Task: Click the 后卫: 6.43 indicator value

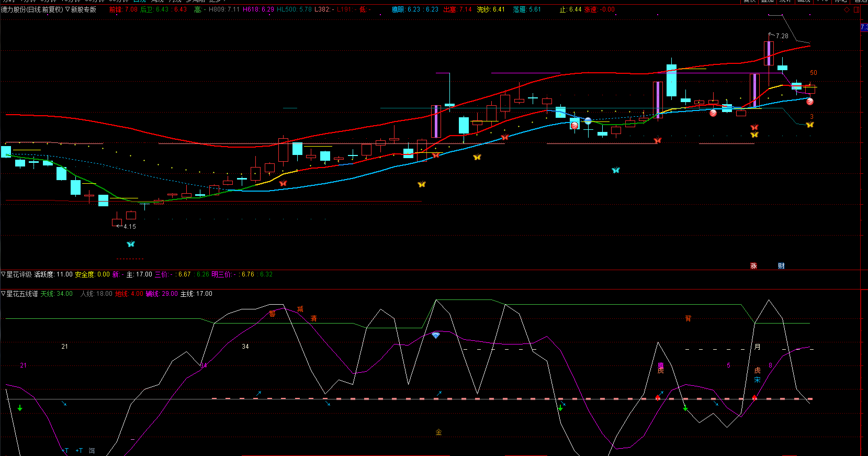Action: point(154,9)
